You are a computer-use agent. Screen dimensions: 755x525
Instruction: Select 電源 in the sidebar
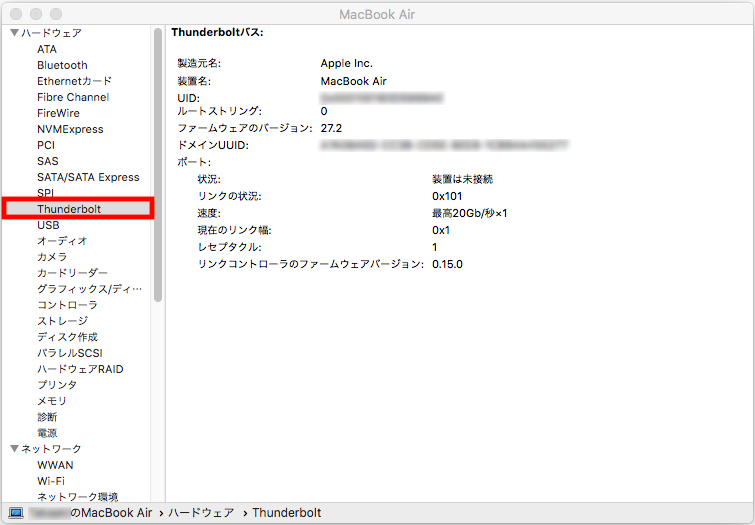tap(47, 433)
